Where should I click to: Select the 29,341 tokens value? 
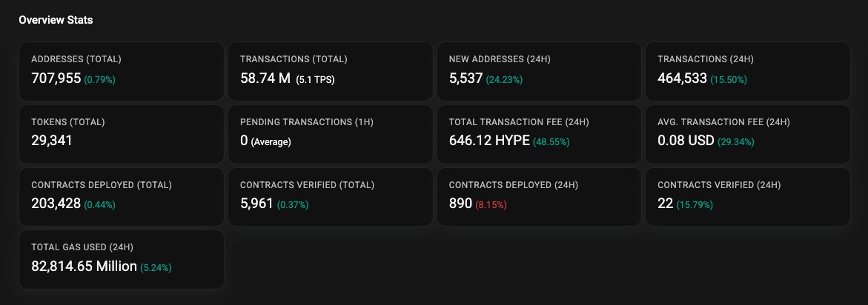[x=52, y=141]
